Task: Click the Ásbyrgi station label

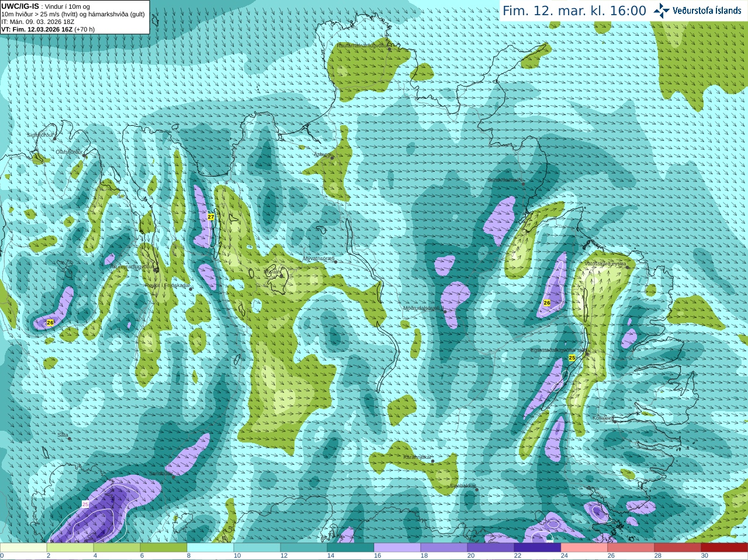Action: coord(322,154)
